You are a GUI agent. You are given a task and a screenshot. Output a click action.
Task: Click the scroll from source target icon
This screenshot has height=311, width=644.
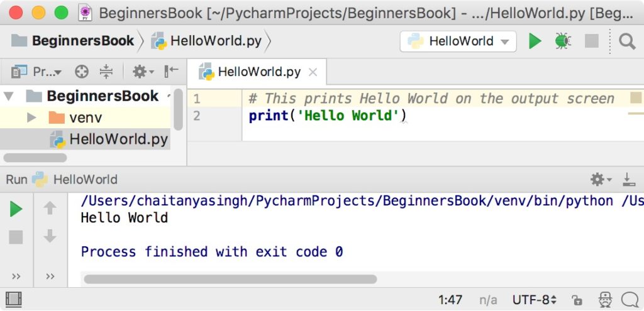(82, 72)
